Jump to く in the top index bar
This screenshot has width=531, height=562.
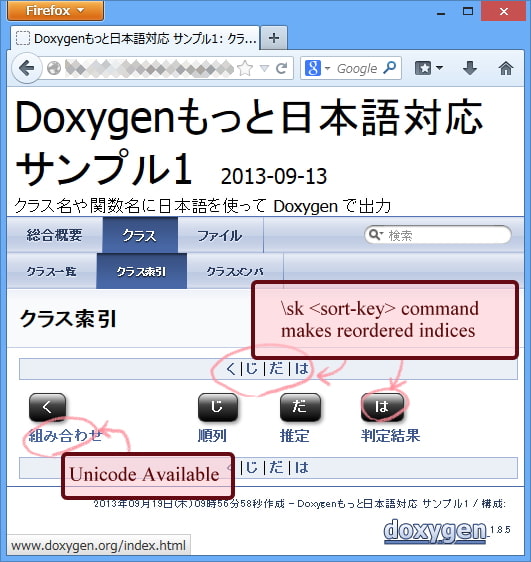231,368
